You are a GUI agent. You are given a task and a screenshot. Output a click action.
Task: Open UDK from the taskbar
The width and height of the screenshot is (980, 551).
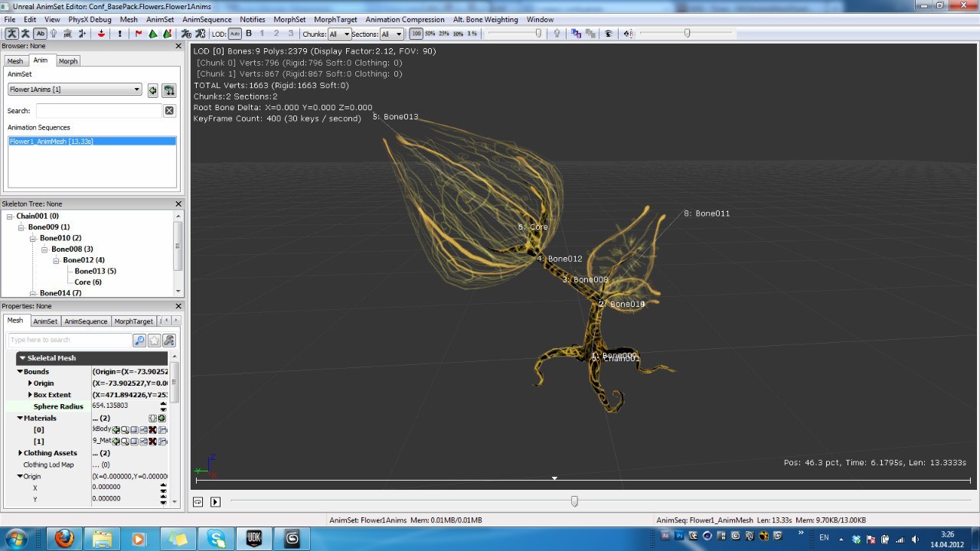point(254,539)
